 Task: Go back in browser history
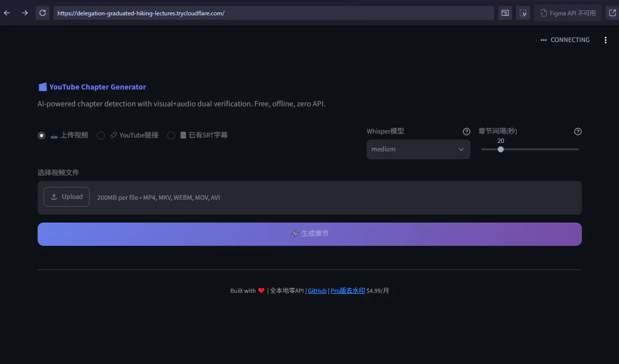pyautogui.click(x=7, y=13)
